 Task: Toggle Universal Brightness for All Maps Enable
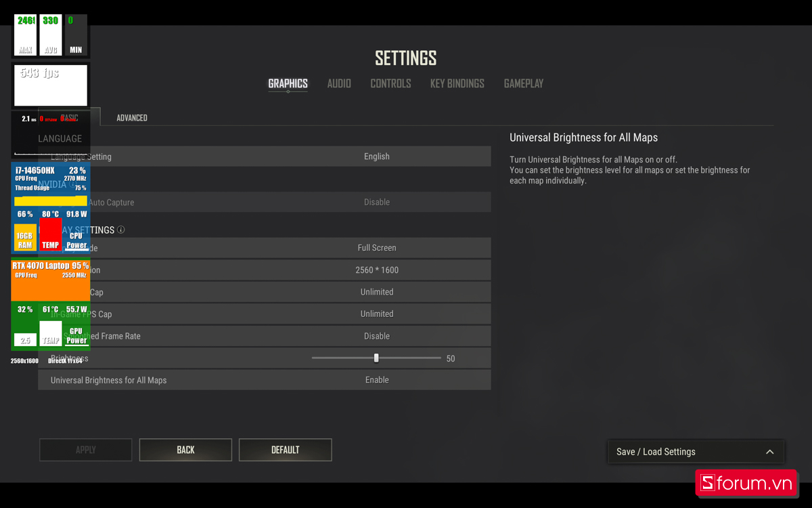[377, 380]
